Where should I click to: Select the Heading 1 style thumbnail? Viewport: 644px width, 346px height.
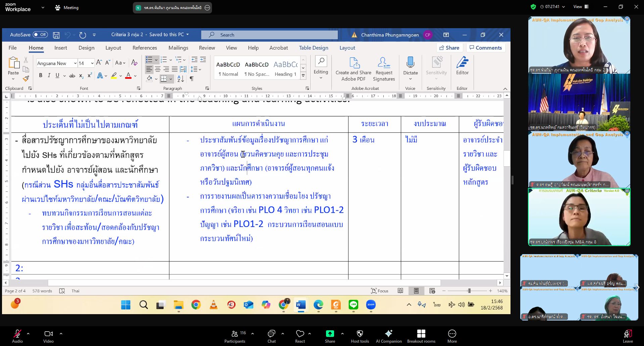(x=285, y=68)
